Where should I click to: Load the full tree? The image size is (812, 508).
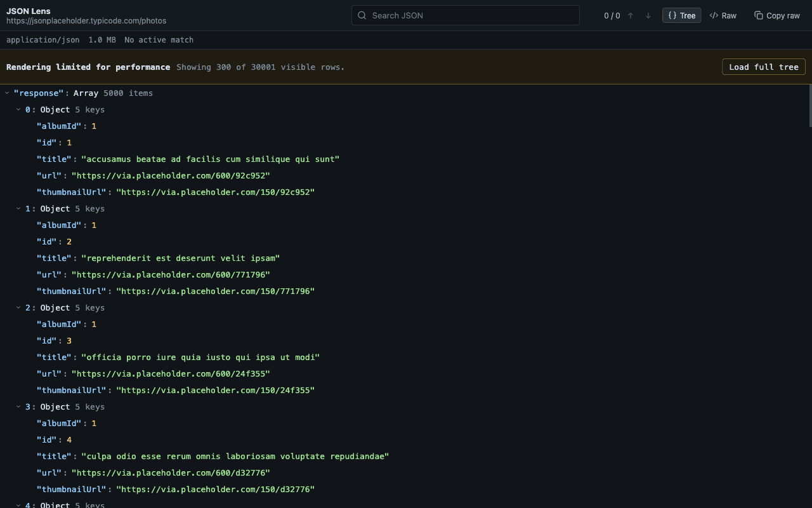click(764, 67)
